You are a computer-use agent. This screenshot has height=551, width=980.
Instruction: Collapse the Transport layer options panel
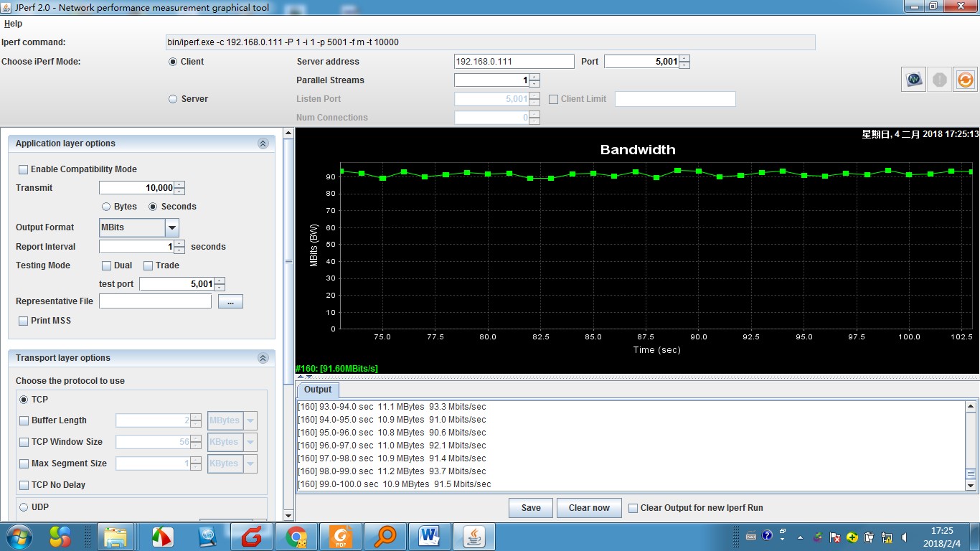pos(263,358)
